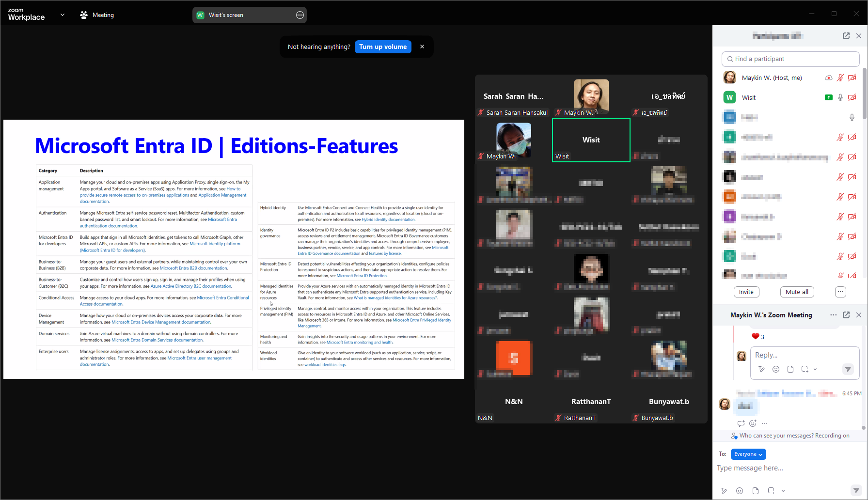Open Wisit's screen share options menu
The width and height of the screenshot is (868, 500).
(x=300, y=15)
